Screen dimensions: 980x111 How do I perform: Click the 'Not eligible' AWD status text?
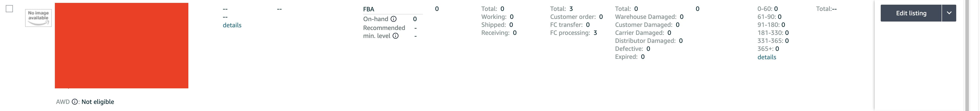(x=98, y=102)
